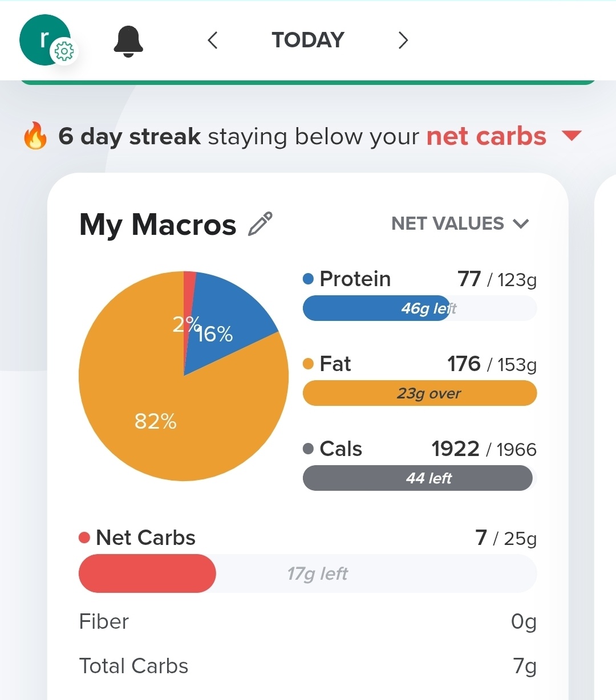This screenshot has height=700, width=616.
Task: Go to the next day
Action: [403, 40]
